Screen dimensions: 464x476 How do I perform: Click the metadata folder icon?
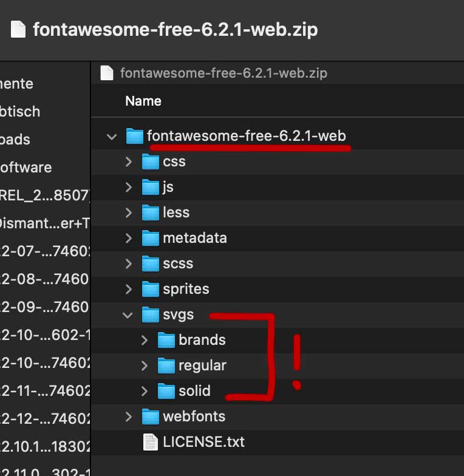coord(151,238)
